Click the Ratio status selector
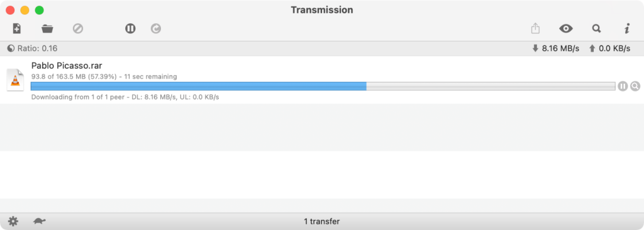Screen dimensions: 644x230 coord(32,49)
